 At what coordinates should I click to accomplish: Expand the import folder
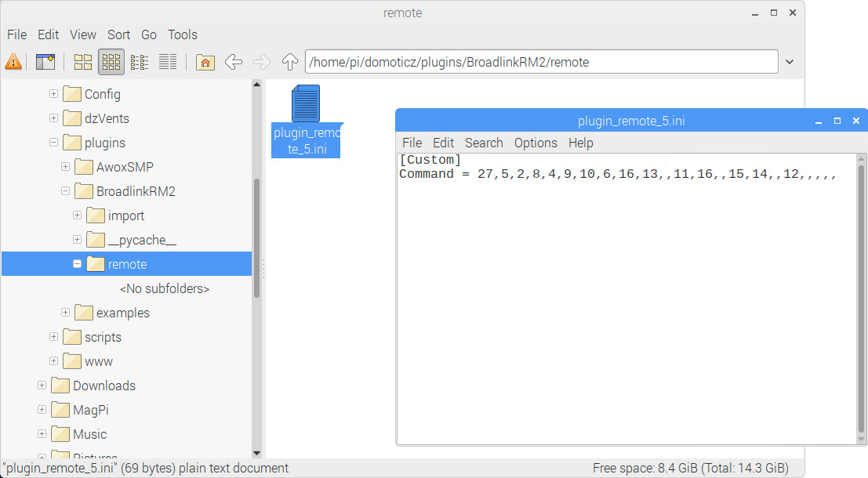(x=78, y=215)
